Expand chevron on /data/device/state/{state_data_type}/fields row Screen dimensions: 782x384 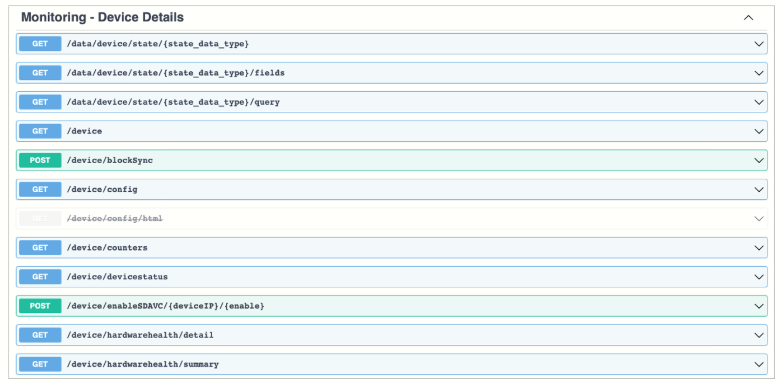tap(759, 73)
